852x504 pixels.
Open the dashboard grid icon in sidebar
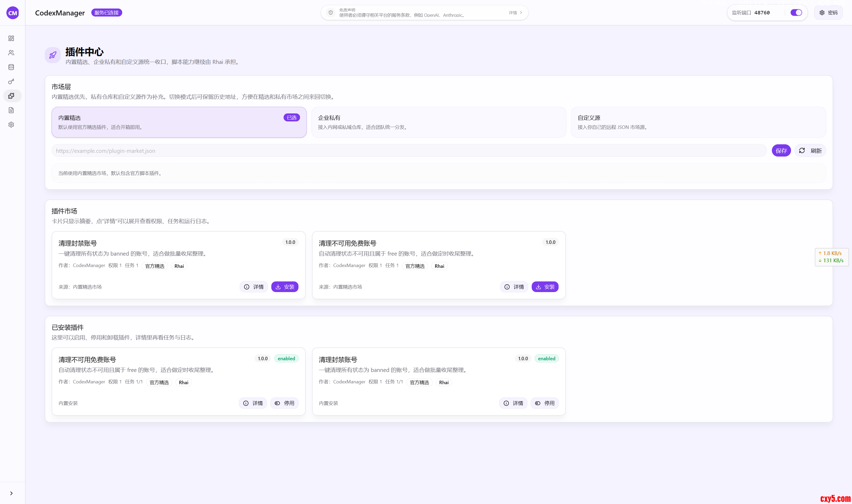point(11,38)
